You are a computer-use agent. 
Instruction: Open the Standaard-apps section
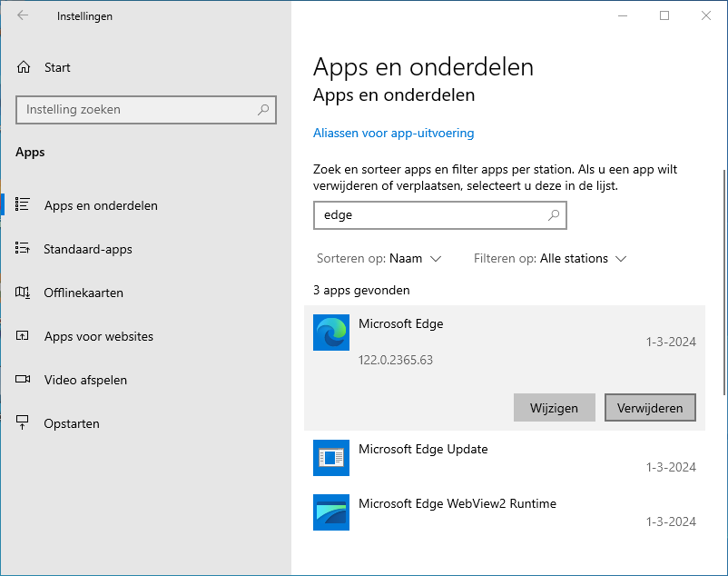coord(88,249)
